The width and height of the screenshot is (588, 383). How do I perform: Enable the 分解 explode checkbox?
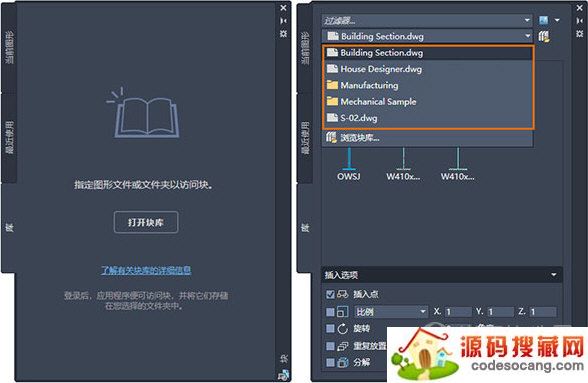pyautogui.click(x=330, y=363)
